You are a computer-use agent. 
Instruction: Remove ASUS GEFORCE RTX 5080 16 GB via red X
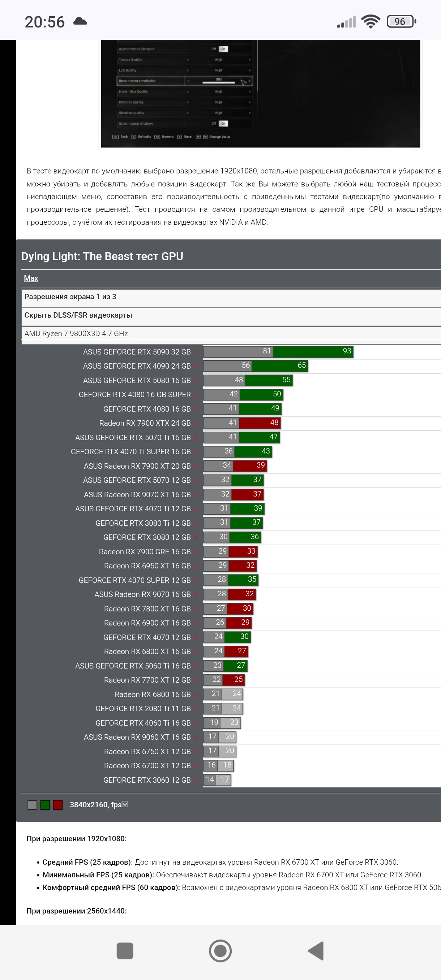pos(196,381)
